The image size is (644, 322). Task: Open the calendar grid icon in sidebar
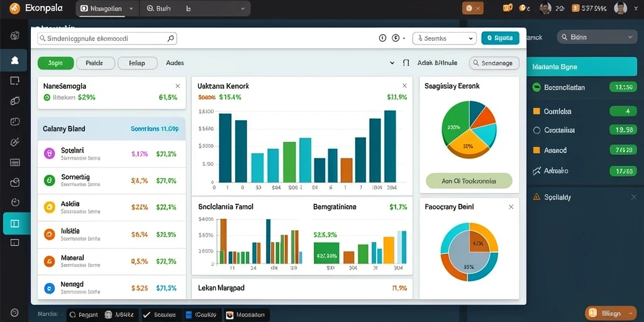coord(15,162)
